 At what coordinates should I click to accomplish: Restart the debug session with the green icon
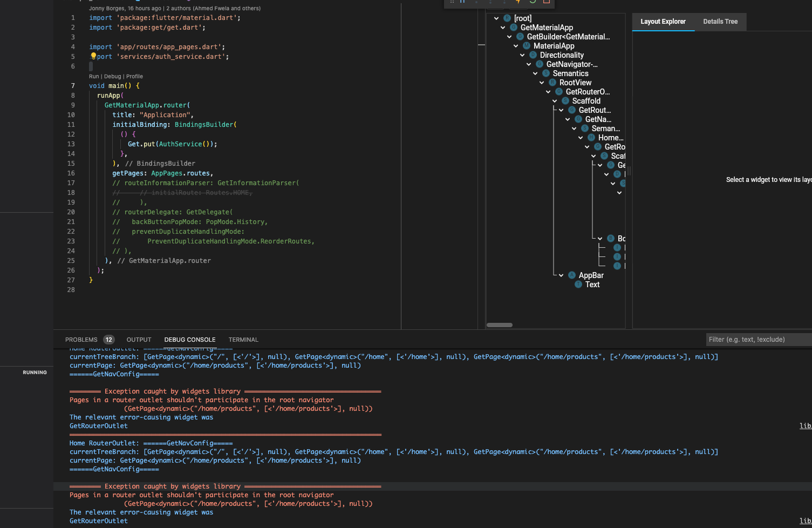coord(533,3)
